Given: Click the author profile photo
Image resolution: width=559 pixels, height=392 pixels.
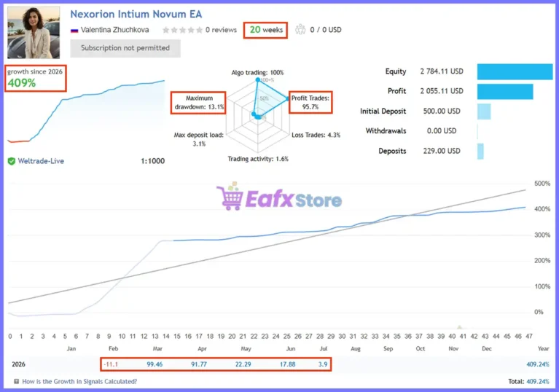Looking at the screenshot, I should pyautogui.click(x=34, y=32).
